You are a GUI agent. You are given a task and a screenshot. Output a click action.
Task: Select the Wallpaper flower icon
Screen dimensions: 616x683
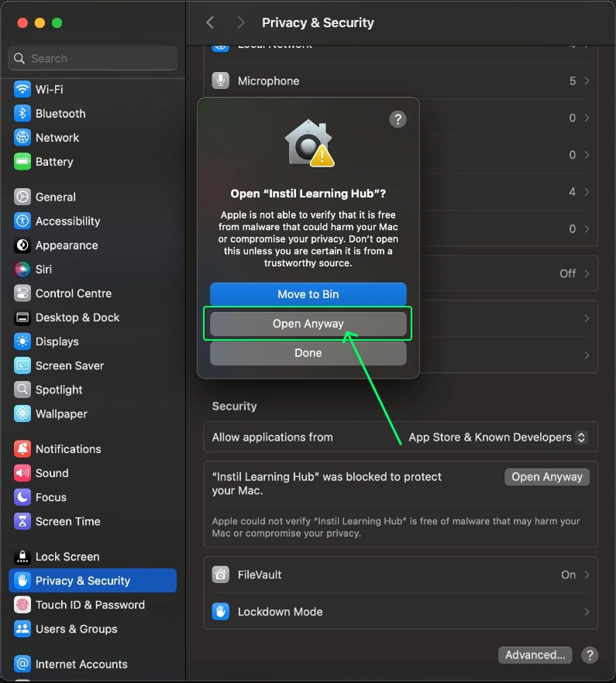point(22,414)
